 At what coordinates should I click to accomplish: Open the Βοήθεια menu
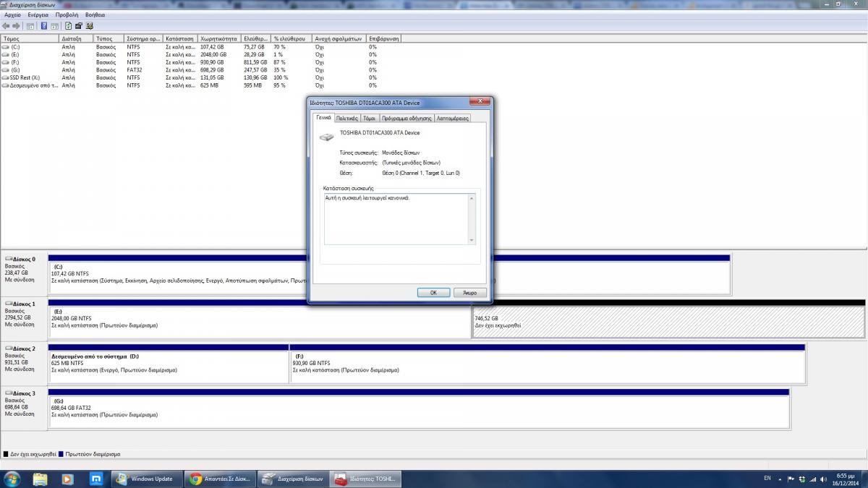(95, 14)
